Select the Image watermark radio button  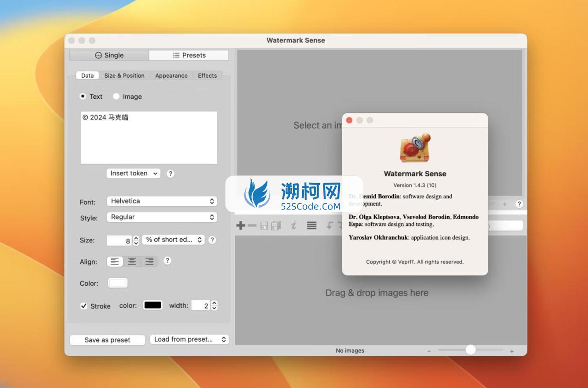(x=116, y=96)
